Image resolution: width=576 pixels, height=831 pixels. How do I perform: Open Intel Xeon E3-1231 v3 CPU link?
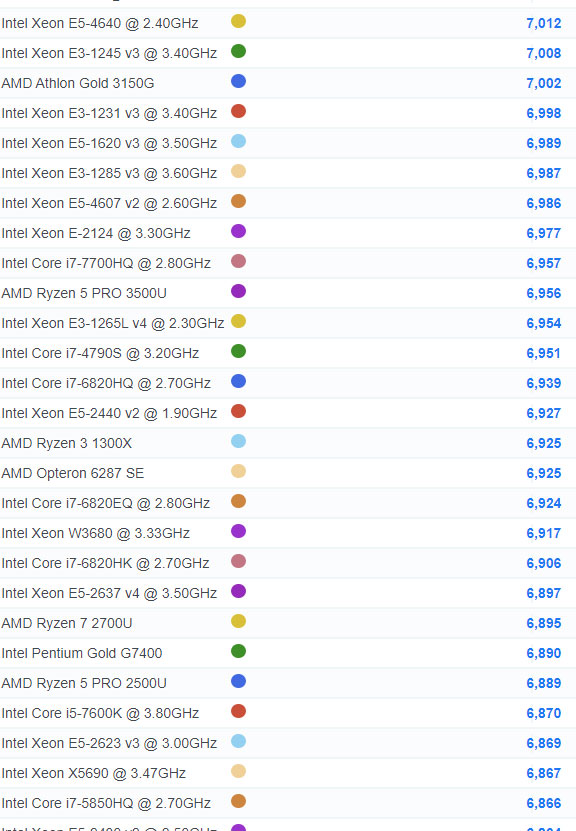pos(109,113)
